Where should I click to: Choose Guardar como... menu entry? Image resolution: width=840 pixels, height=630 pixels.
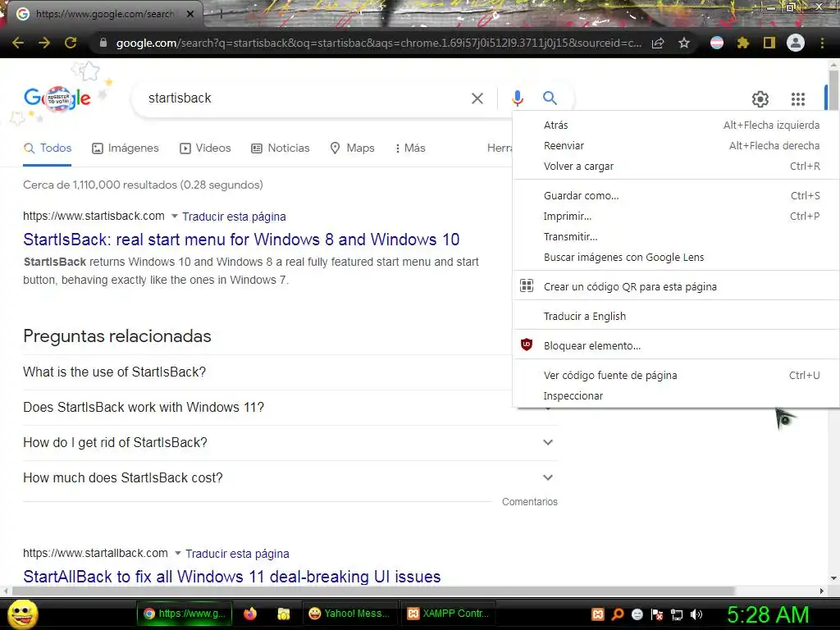coord(676,195)
